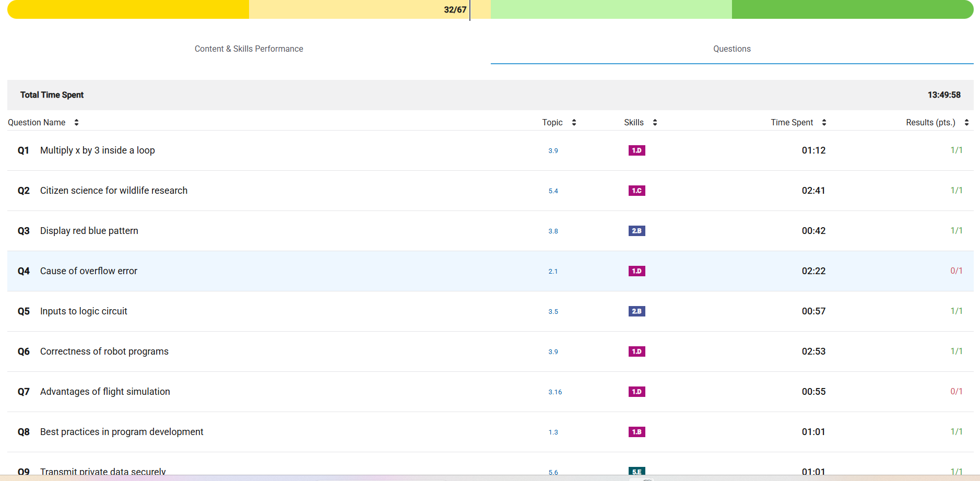Open topic 3.8 link for Q3
This screenshot has width=980, height=481.
point(553,231)
